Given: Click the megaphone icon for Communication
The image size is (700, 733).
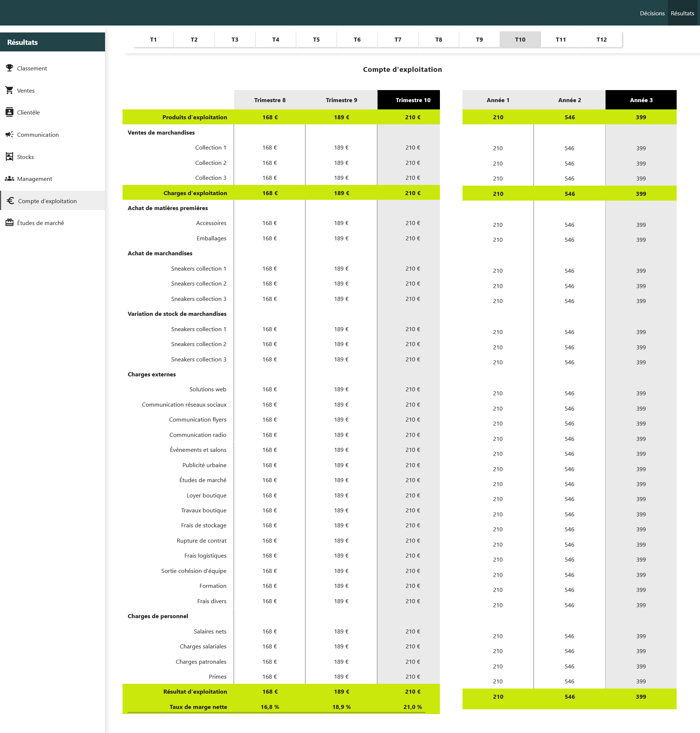Looking at the screenshot, I should [x=9, y=134].
